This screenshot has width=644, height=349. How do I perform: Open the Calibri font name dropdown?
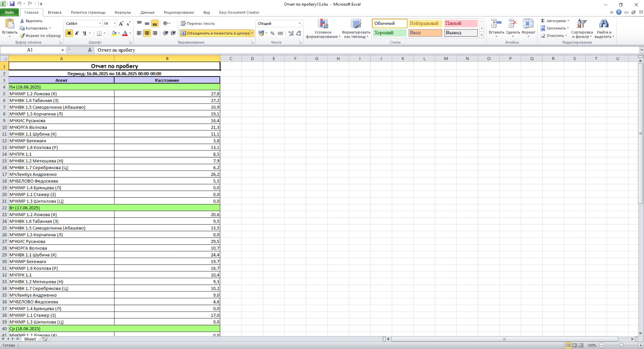pos(100,23)
